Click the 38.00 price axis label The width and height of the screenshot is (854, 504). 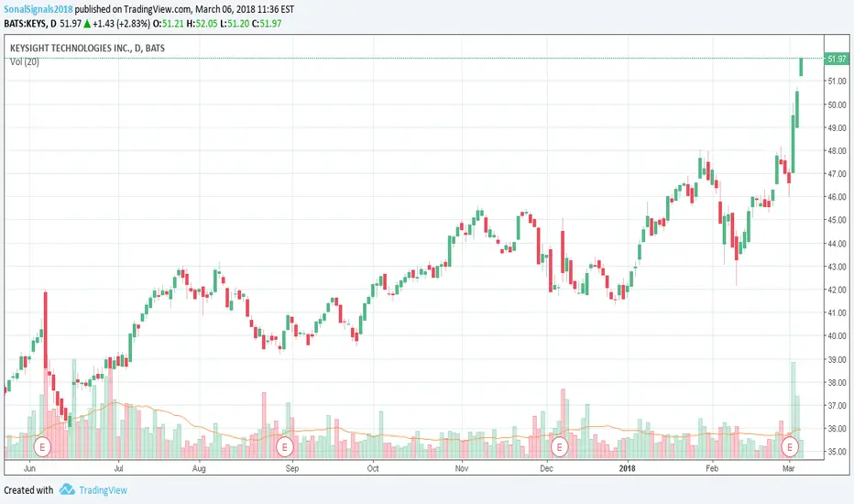(837, 382)
